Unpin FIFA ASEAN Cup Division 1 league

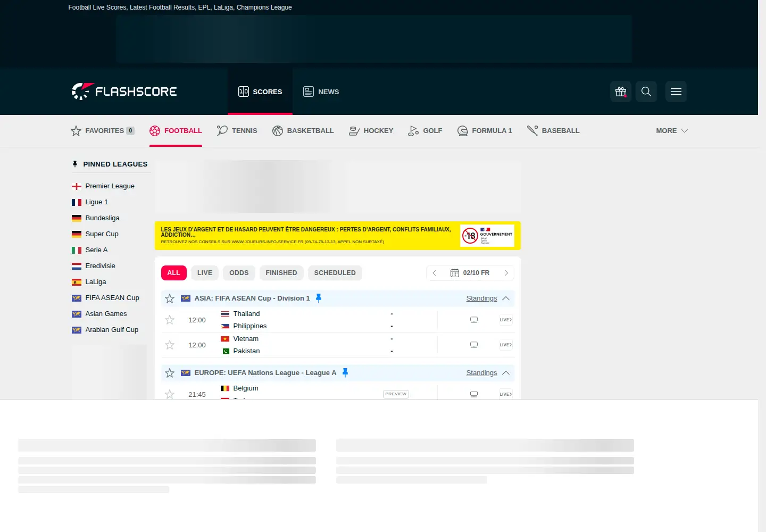[x=319, y=298]
